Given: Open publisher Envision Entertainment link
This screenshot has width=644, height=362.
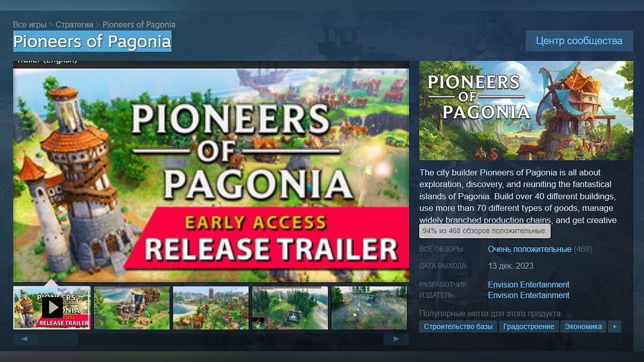Looking at the screenshot, I should tap(529, 295).
